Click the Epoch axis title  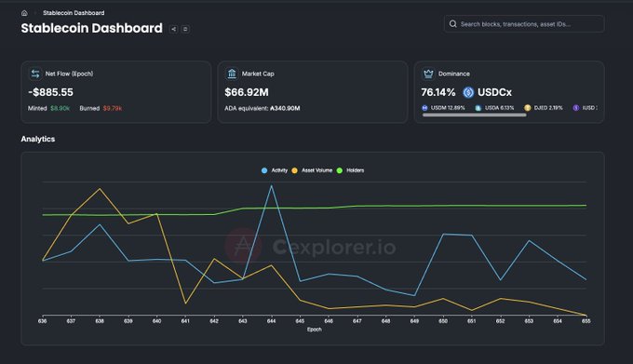[x=315, y=330]
